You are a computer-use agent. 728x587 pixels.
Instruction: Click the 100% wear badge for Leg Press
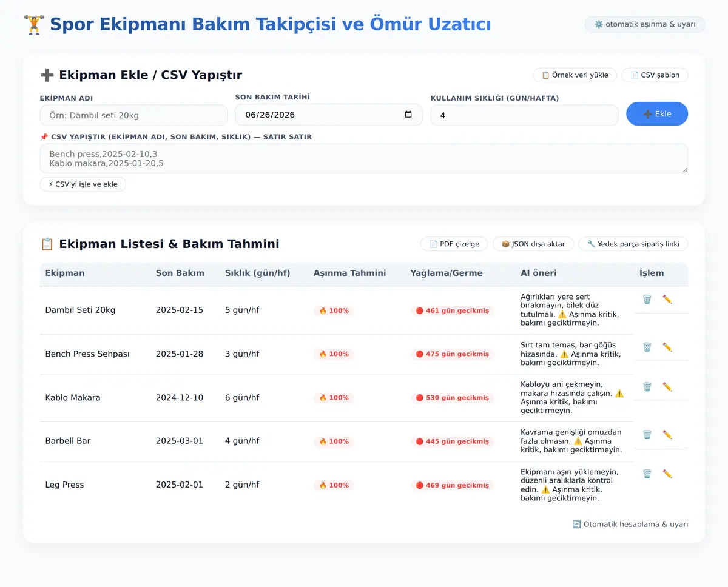334,485
